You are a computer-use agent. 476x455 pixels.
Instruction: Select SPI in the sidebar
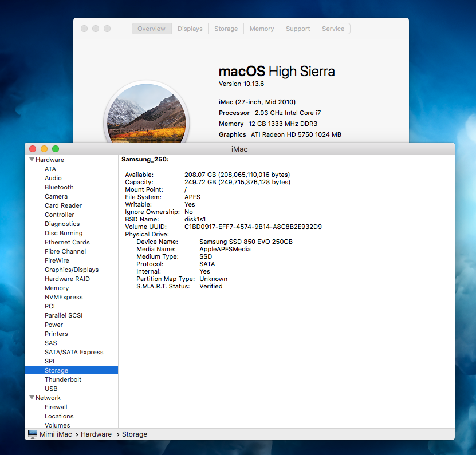coord(49,361)
